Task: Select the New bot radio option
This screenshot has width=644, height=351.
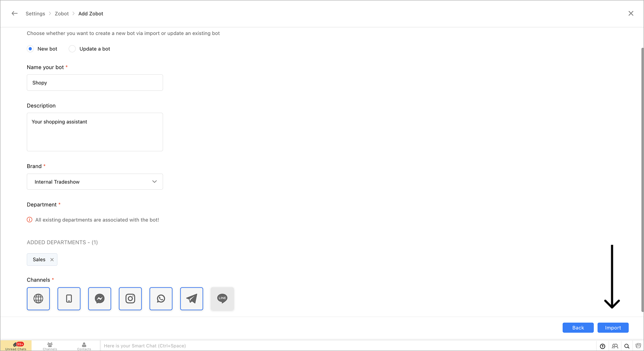Action: (30, 49)
